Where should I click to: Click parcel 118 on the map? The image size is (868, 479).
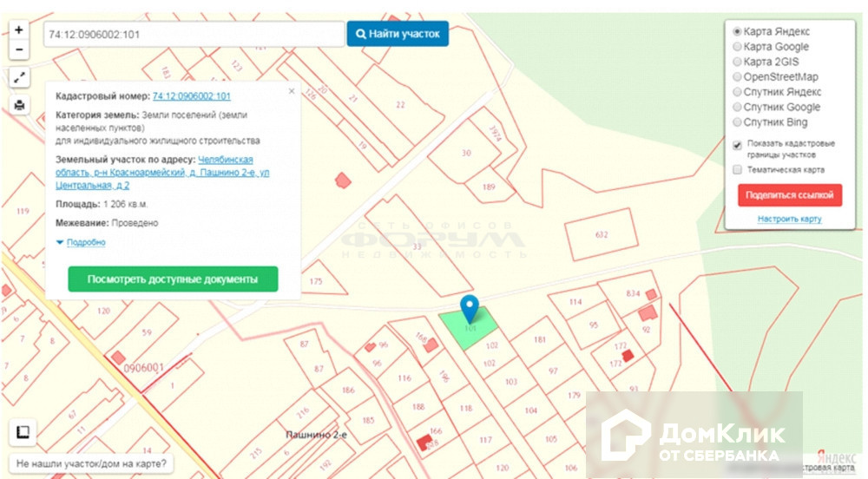click(466, 408)
